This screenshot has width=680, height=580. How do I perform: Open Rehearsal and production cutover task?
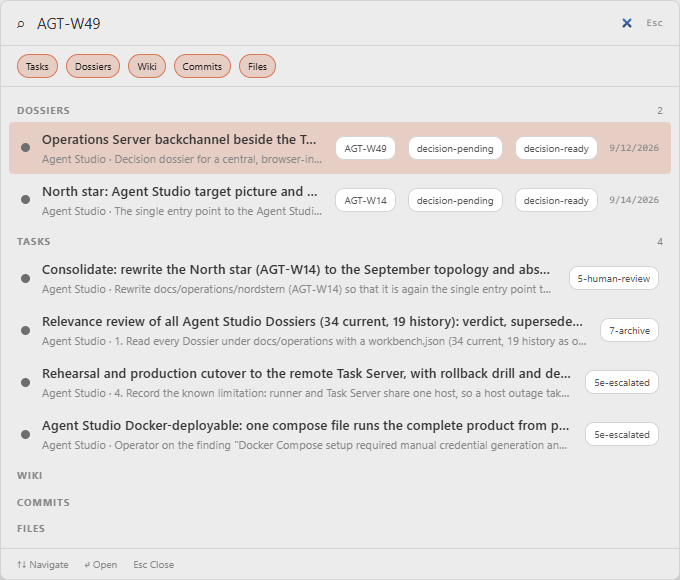coord(340,382)
